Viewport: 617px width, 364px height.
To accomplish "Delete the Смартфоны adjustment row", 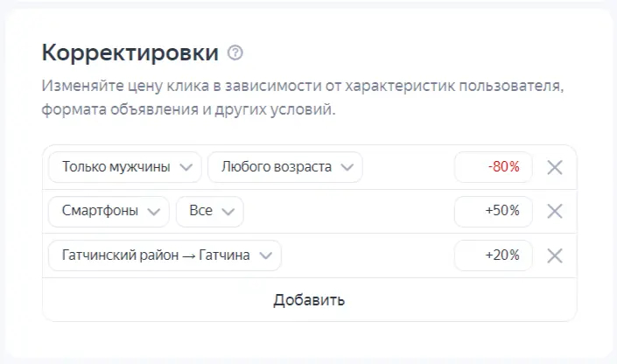I will point(554,211).
